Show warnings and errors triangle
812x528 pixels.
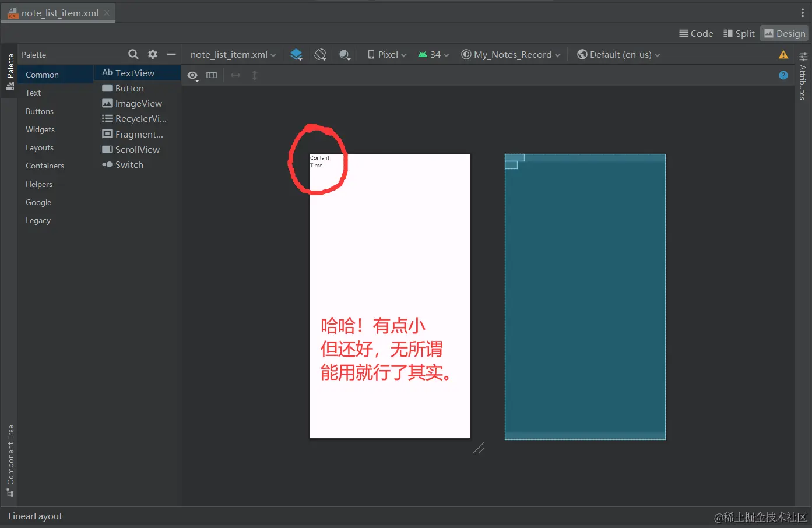(x=783, y=55)
